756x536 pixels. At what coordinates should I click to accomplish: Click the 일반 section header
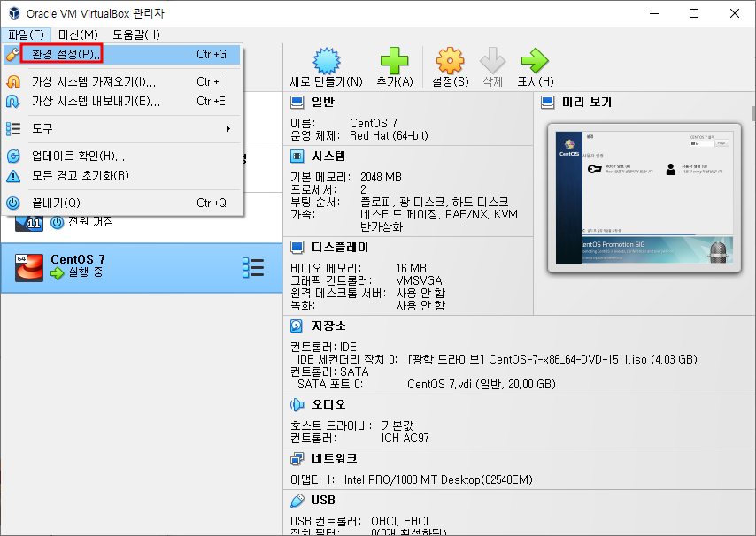point(322,102)
